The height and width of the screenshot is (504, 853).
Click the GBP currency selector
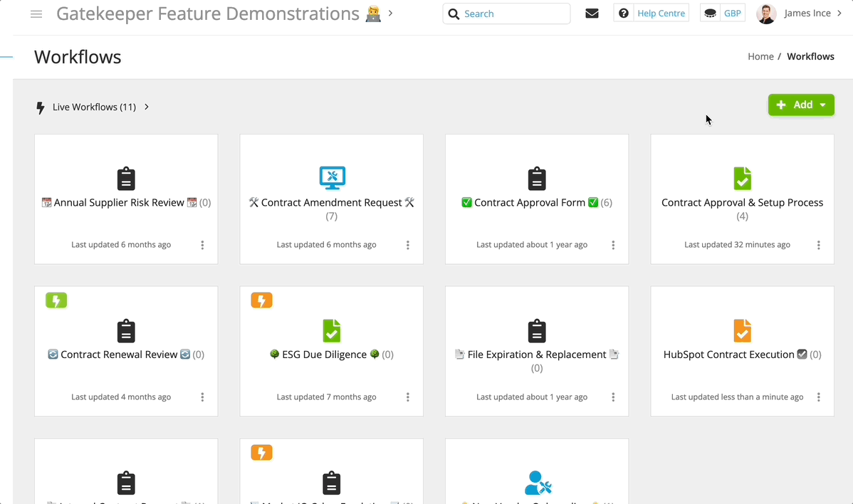(x=732, y=12)
